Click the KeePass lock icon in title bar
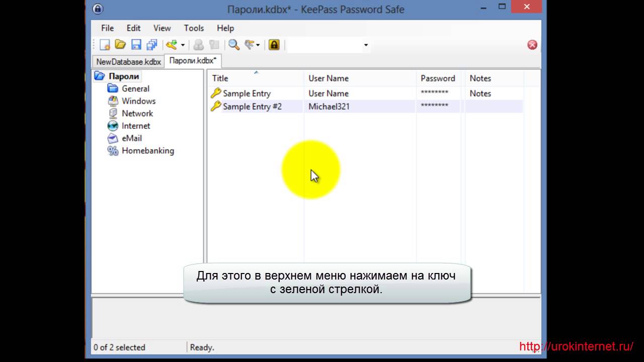The image size is (644, 362). 98,9
